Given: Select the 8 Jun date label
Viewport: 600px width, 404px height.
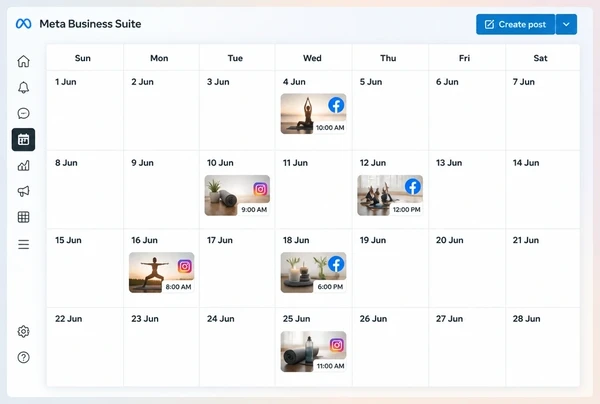Looking at the screenshot, I should pos(66,163).
